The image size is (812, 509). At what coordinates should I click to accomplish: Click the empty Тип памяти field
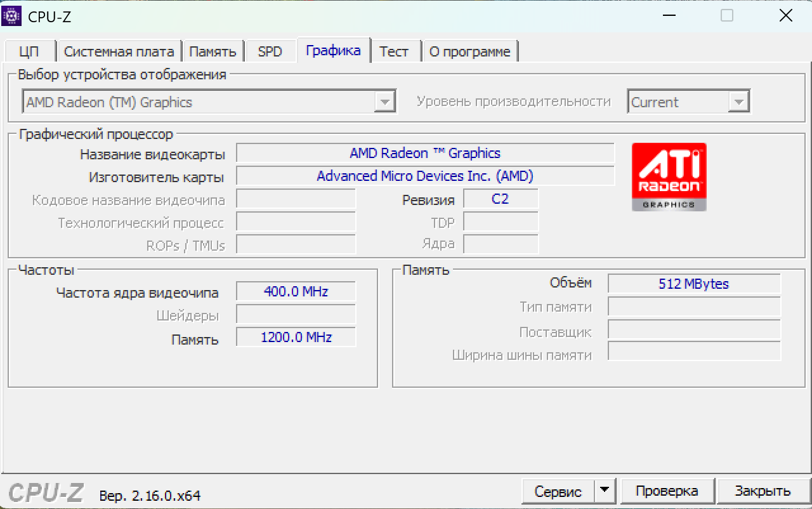(694, 307)
